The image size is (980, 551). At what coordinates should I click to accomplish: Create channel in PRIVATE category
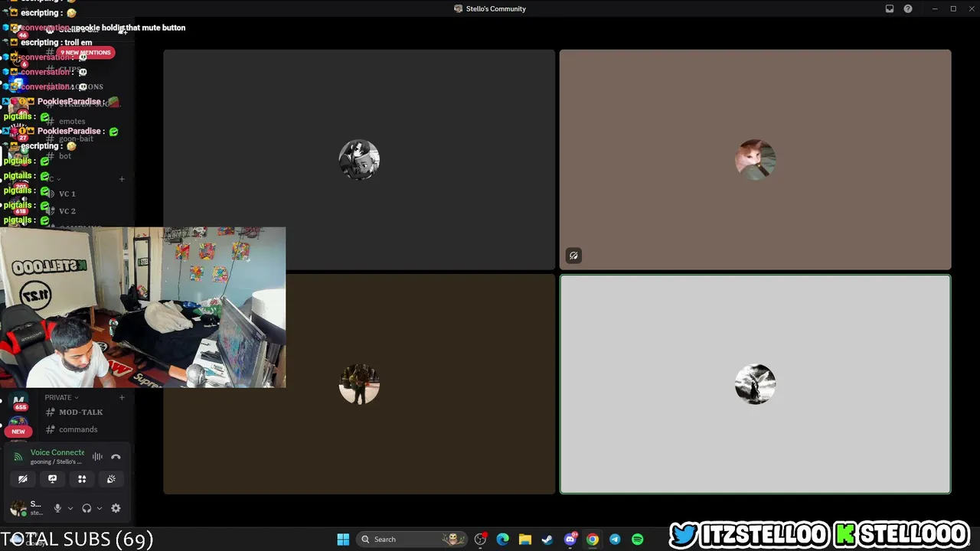(x=122, y=397)
